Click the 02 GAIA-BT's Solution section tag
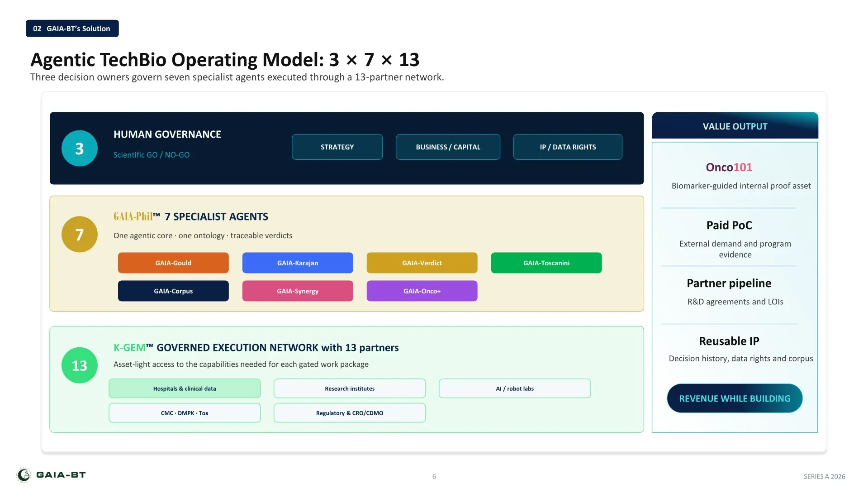Image resolution: width=868 pixels, height=489 pixels. tap(72, 29)
